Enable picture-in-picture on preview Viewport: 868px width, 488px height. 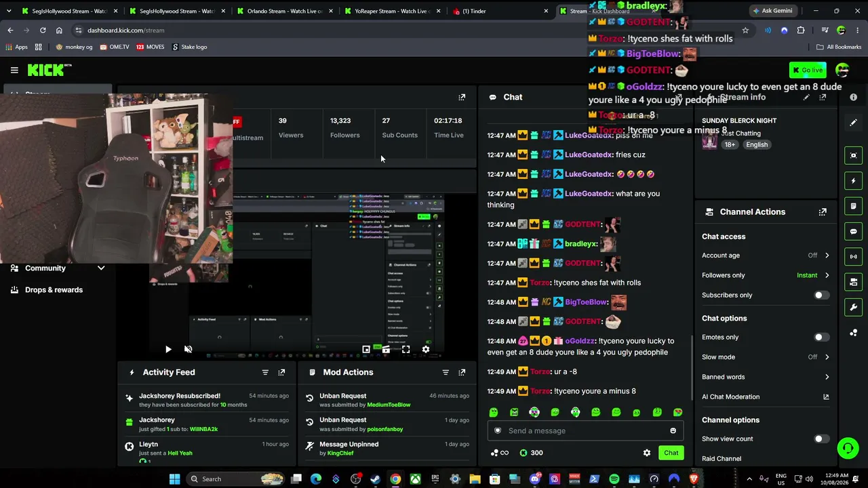(x=366, y=349)
